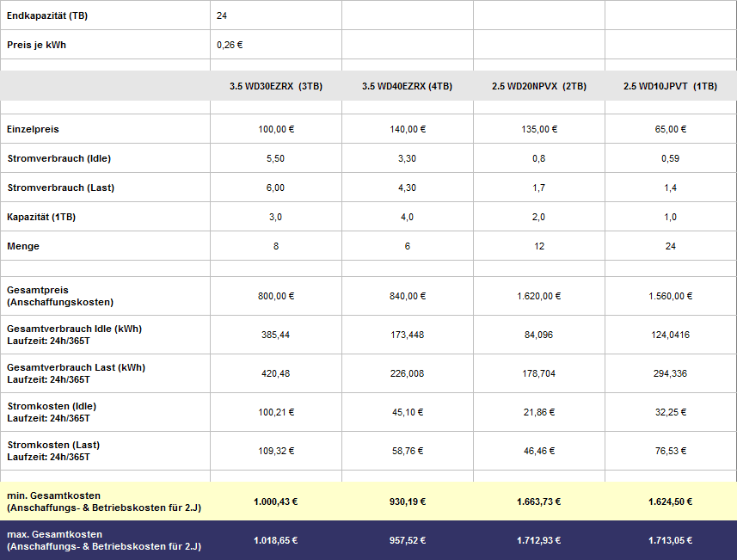This screenshot has height=560, width=737.
Task: Select the Kapazität (1TB) row label
Action: (105, 217)
